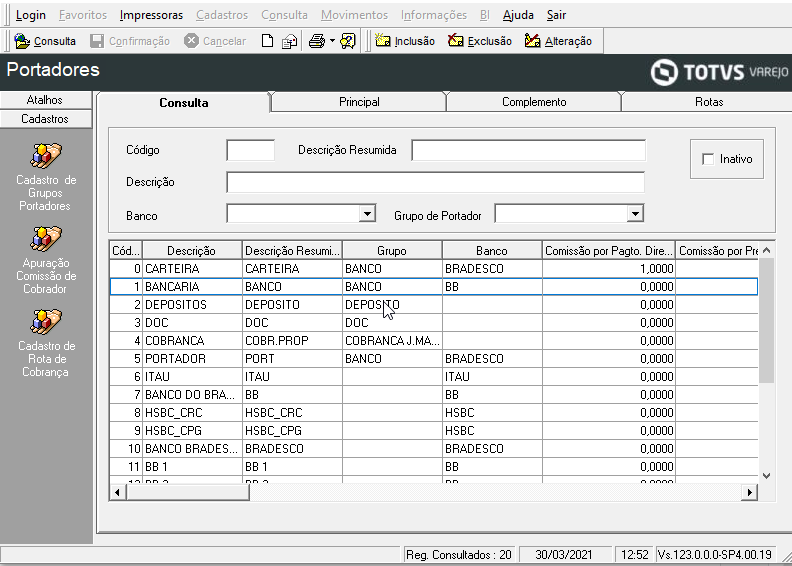Click the Descrição column header
This screenshot has width=792, height=566.
191,251
